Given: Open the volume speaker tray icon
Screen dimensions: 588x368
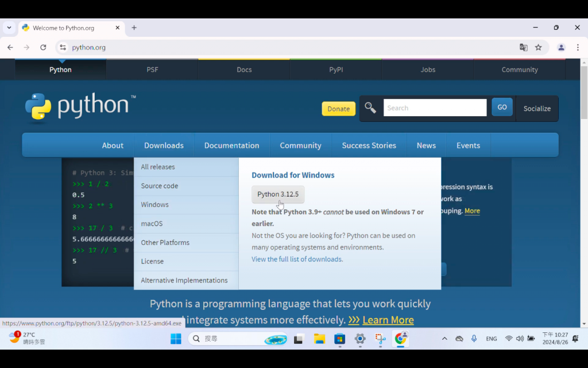Looking at the screenshot, I should click(520, 339).
